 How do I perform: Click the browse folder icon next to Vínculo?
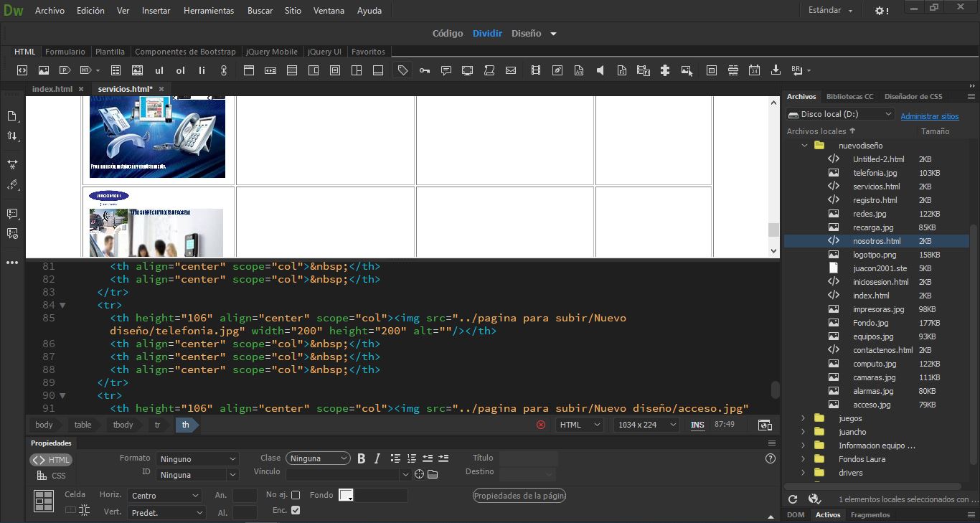(x=433, y=474)
